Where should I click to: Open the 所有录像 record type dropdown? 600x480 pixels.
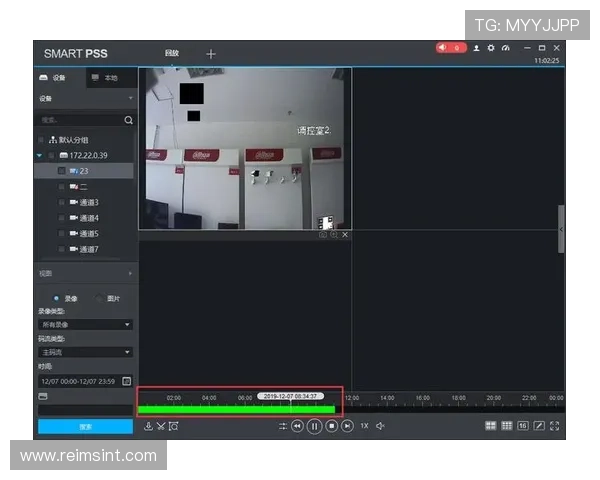tap(85, 325)
